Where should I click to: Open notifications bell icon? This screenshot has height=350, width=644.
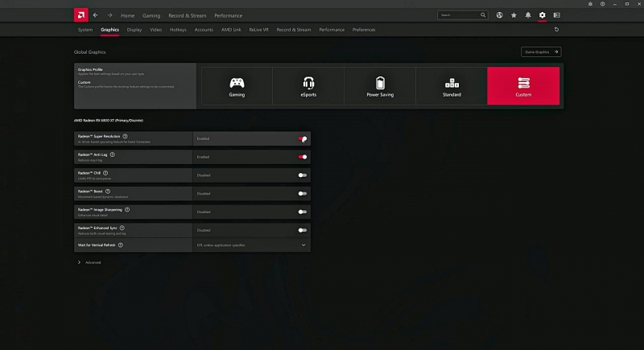pyautogui.click(x=528, y=15)
